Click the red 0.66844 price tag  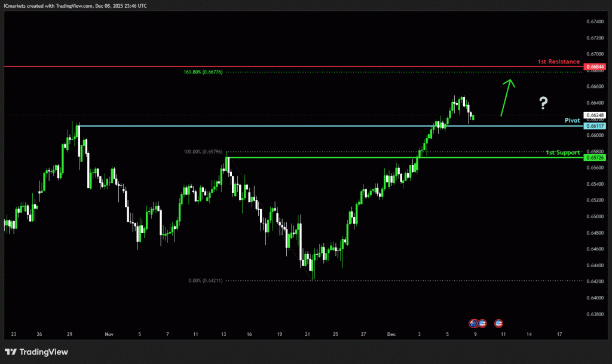[x=595, y=66]
